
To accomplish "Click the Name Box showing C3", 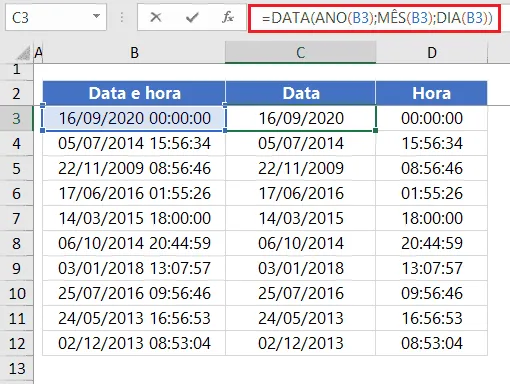I will [x=56, y=17].
